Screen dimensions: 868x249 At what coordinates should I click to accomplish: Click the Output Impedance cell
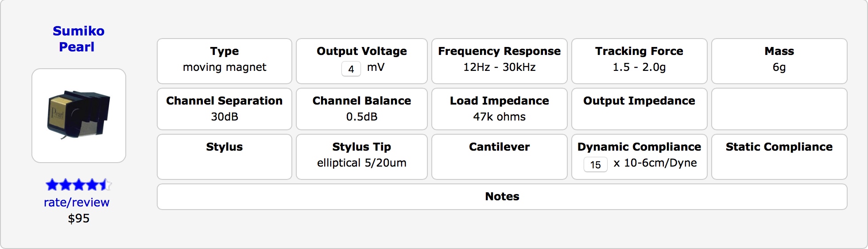pos(639,109)
